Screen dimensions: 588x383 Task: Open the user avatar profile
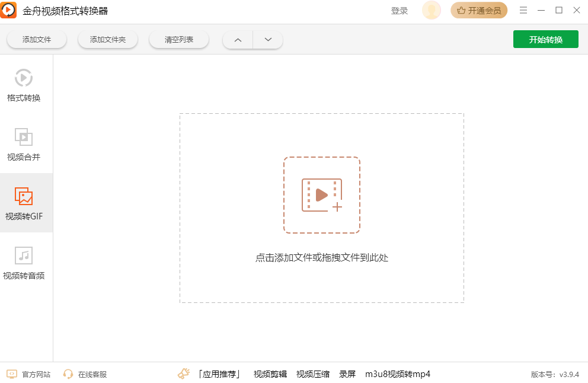tap(432, 11)
